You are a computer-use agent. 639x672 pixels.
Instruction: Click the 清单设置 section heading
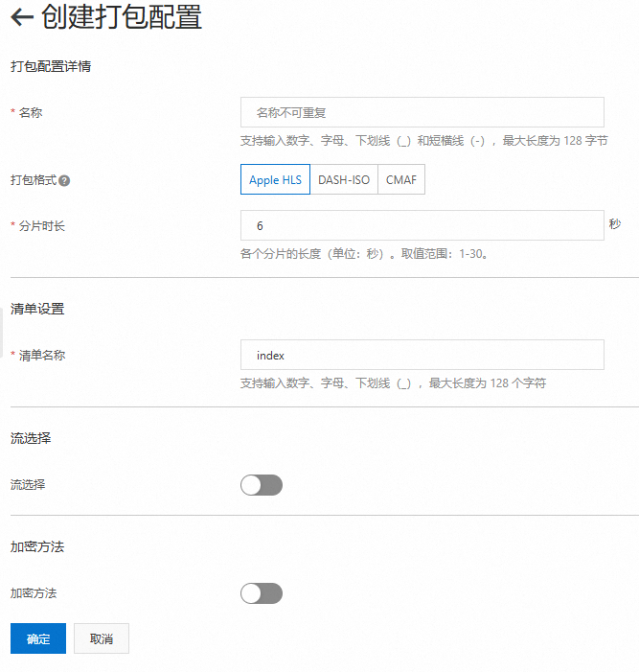37,309
